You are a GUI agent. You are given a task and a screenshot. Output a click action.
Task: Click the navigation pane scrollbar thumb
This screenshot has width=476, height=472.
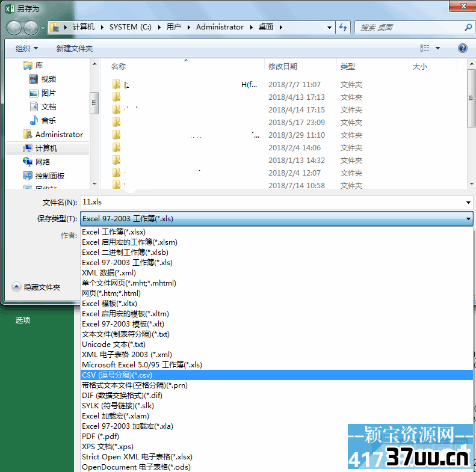[94, 103]
